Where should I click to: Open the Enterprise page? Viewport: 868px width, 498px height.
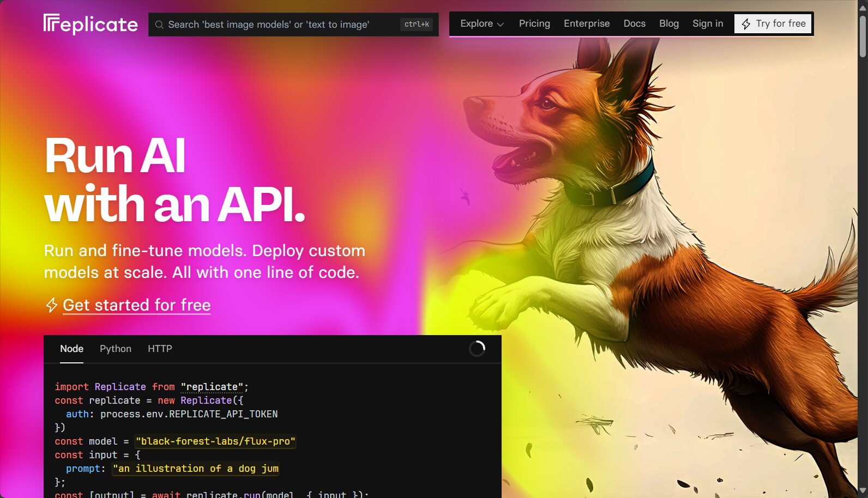tap(587, 23)
